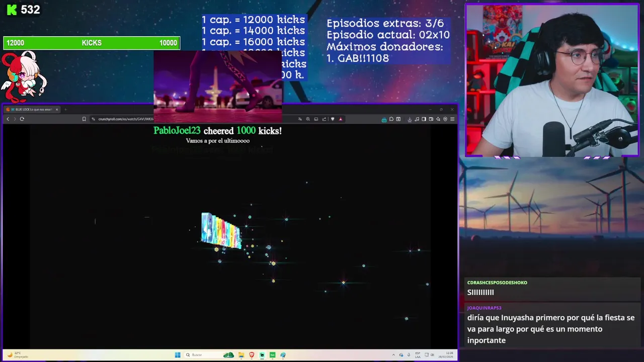644x362 pixels.
Task: Click the anime clip thumbnail above the alert
Action: pos(218,86)
